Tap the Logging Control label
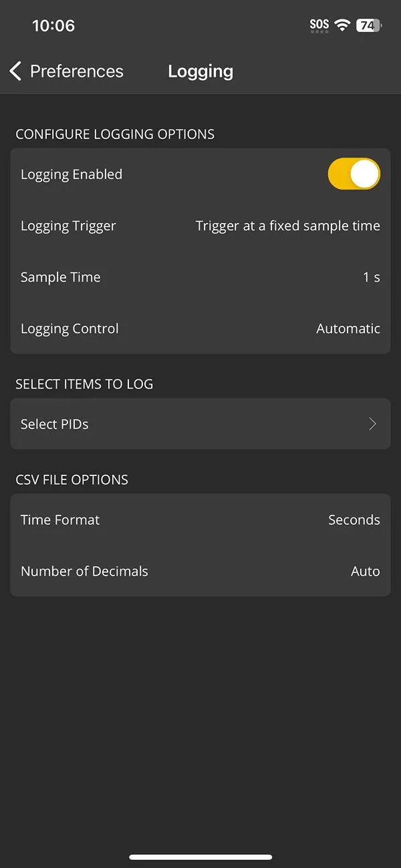This screenshot has width=401, height=868. click(70, 329)
